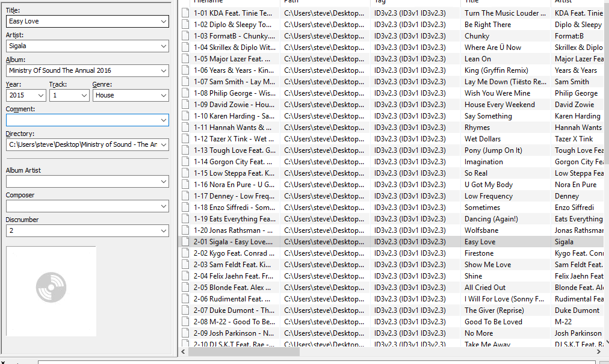Click the title cell Turn The Music Louder
The height and width of the screenshot is (364, 609).
pos(505,13)
